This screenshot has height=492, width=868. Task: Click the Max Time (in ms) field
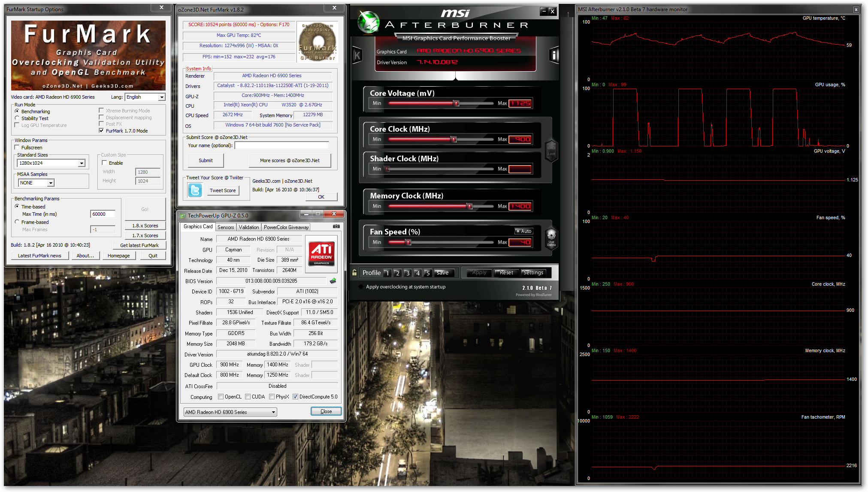103,214
